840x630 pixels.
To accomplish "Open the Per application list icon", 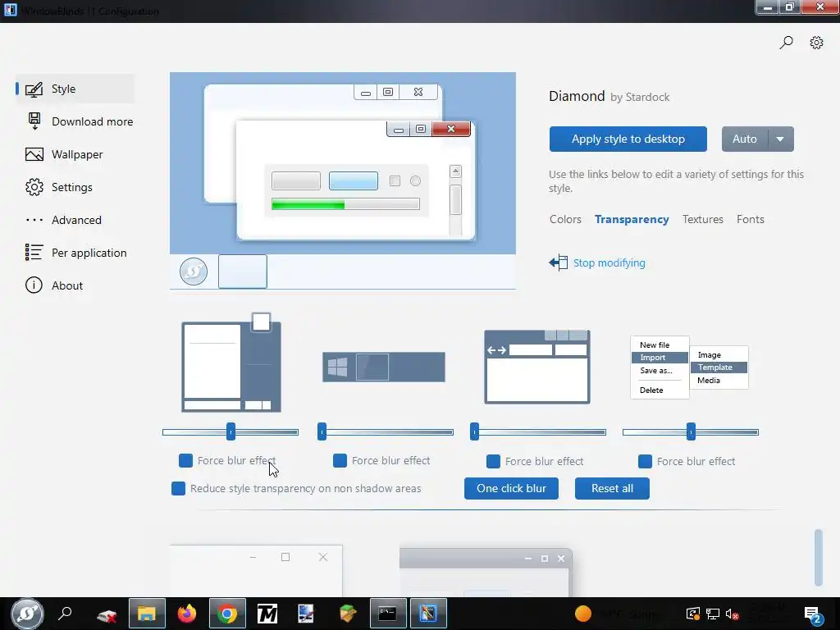I will click(34, 253).
